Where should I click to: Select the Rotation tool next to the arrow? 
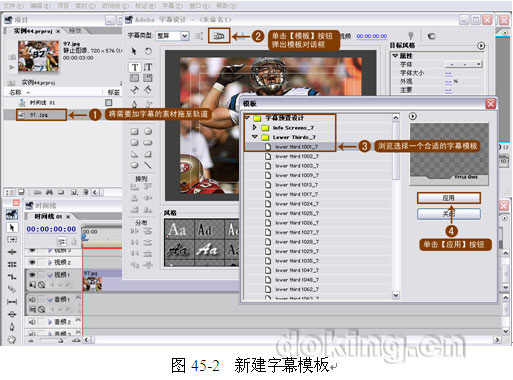pyautogui.click(x=148, y=51)
